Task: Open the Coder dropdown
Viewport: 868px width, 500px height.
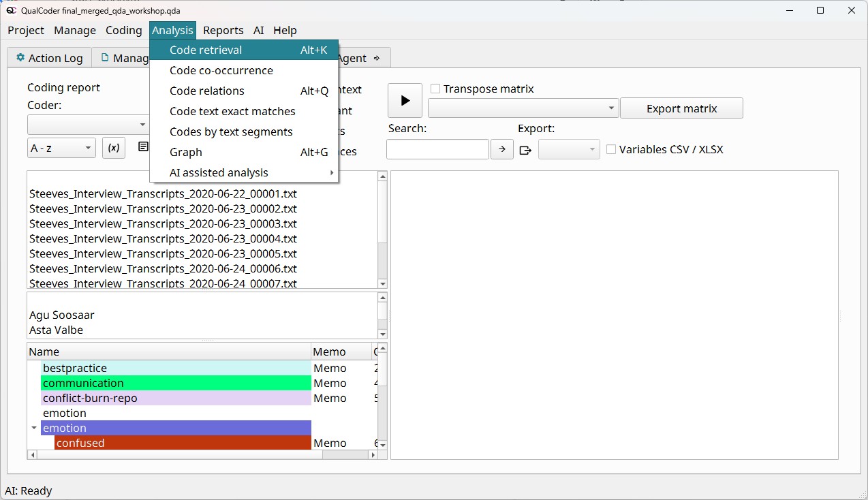Action: [88, 125]
